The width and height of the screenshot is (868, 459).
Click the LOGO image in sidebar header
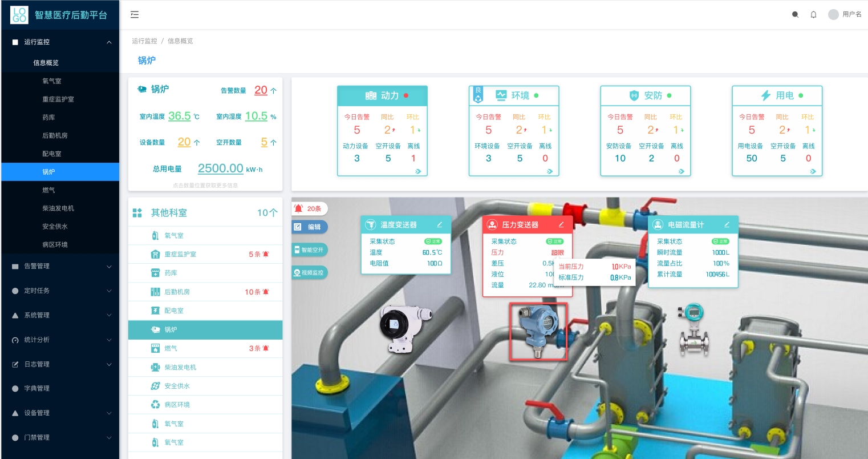point(19,15)
